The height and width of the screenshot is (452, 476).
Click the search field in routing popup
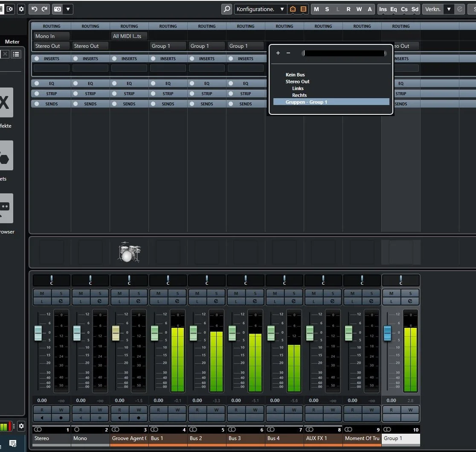coord(344,53)
